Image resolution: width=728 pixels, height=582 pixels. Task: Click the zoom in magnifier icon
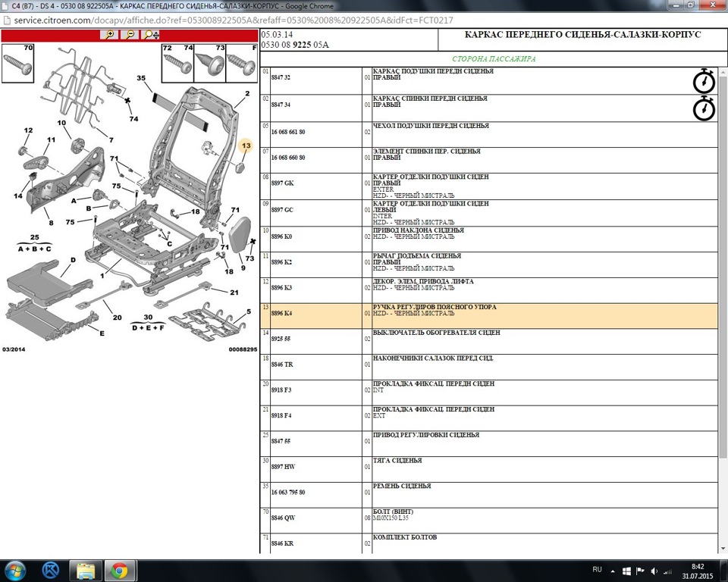click(109, 35)
